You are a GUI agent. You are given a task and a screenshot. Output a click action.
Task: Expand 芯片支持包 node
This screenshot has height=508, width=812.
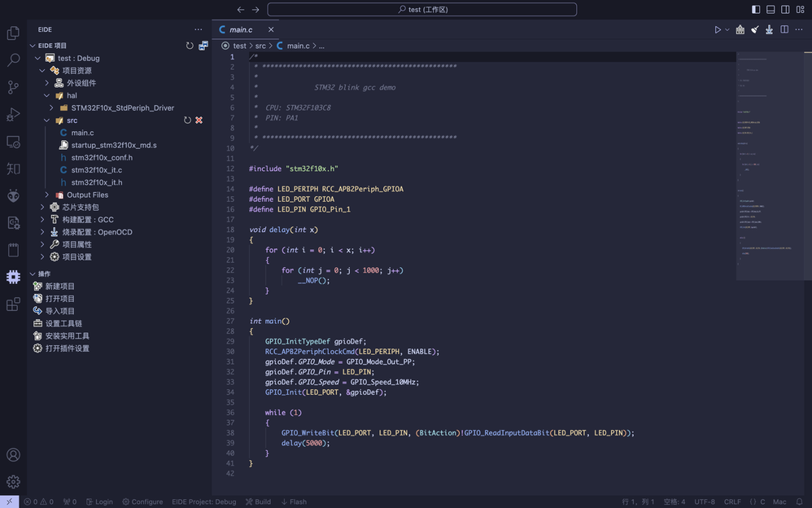tap(42, 208)
